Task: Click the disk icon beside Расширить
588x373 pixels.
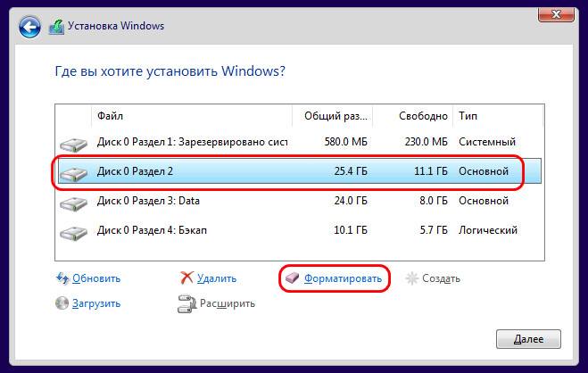Action: [186, 303]
